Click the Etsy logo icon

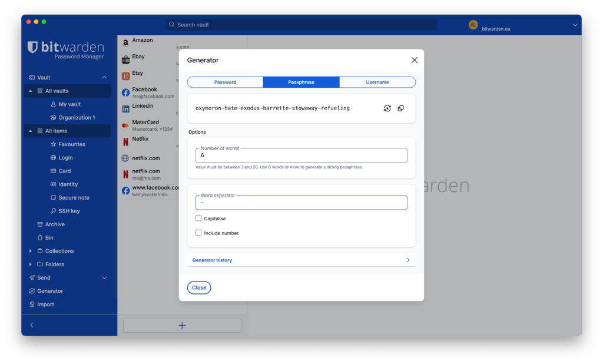tap(125, 76)
